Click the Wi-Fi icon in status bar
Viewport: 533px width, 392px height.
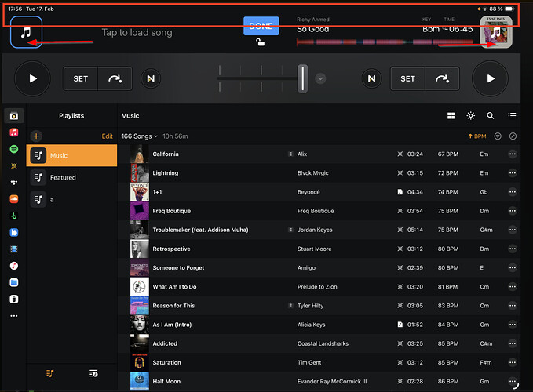(485, 9)
